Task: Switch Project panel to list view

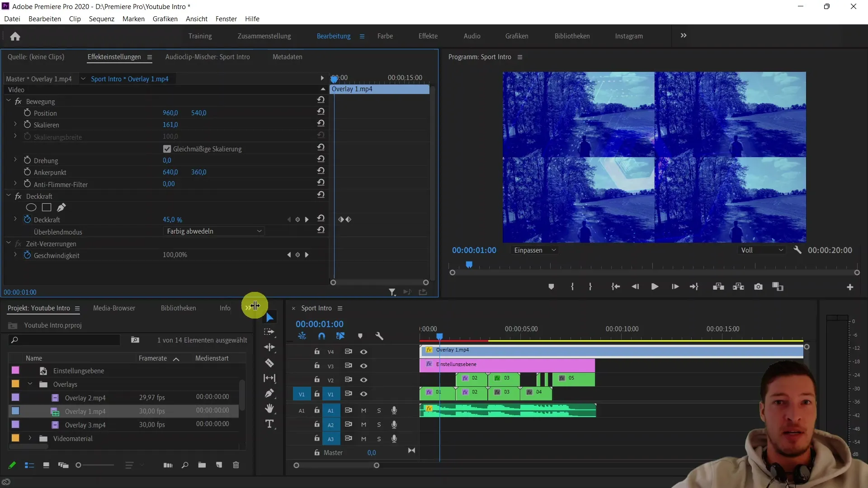Action: point(29,465)
